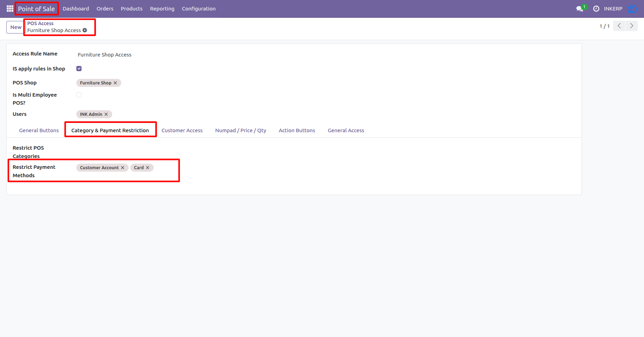This screenshot has height=337, width=644.
Task: Remove the Card payment method tag
Action: tap(148, 168)
